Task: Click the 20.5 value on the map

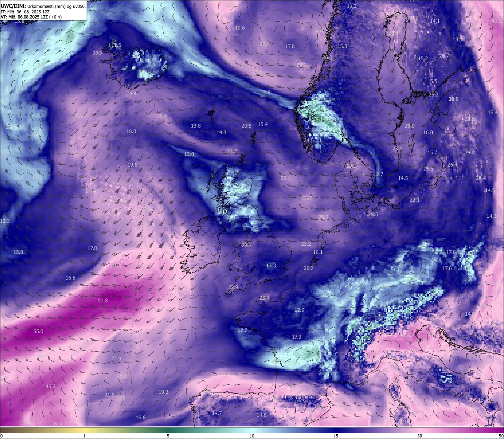Action: 246,126
